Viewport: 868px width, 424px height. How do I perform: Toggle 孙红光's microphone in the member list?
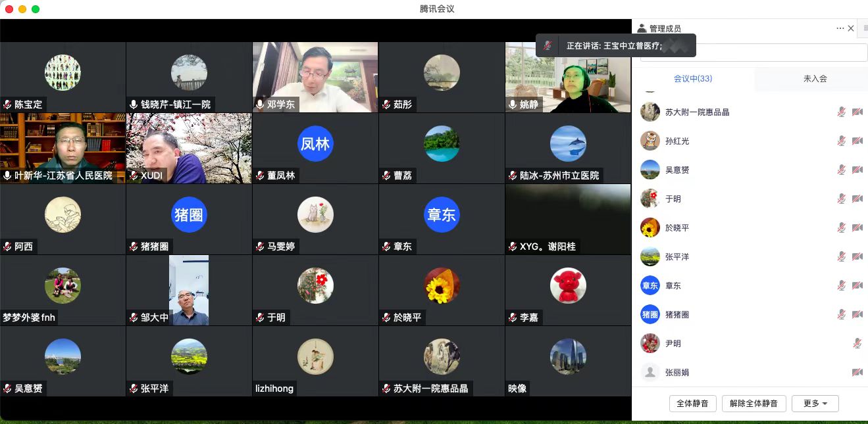pyautogui.click(x=841, y=141)
